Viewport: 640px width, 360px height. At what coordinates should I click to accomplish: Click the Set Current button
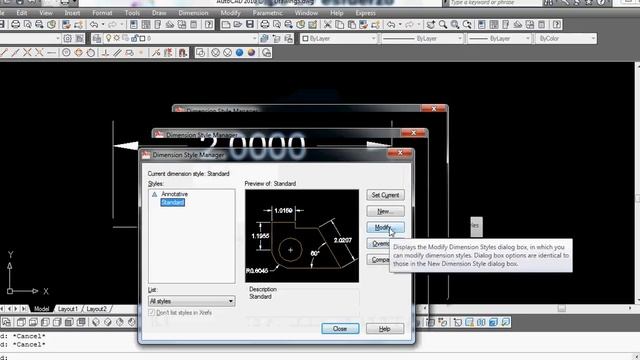(385, 195)
